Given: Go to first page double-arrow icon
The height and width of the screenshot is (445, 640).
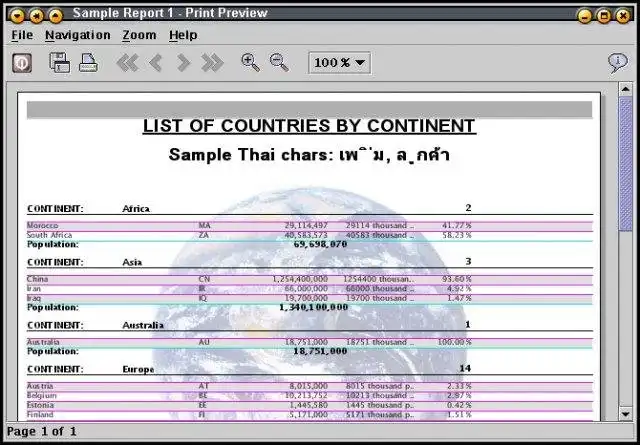Looking at the screenshot, I should tap(127, 63).
